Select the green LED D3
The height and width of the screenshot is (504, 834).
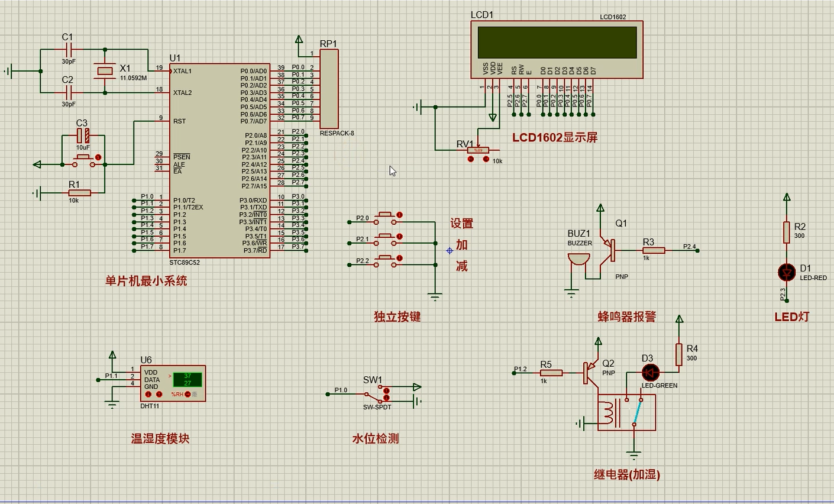(650, 373)
